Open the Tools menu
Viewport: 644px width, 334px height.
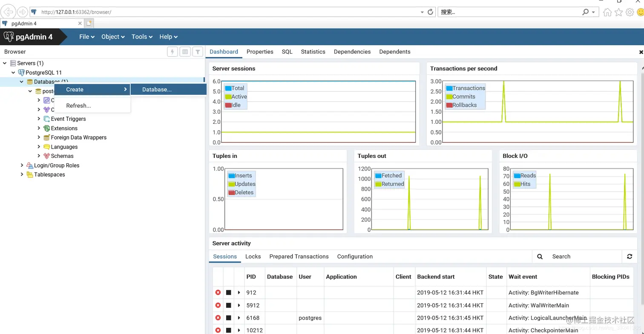pyautogui.click(x=142, y=37)
